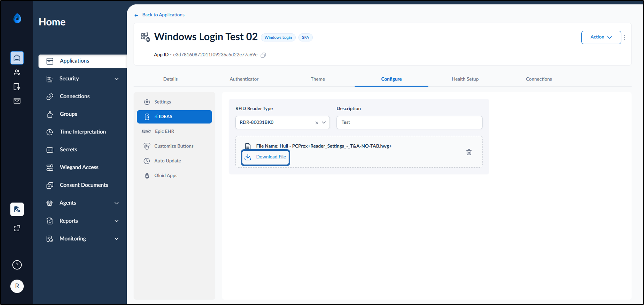Click the Time Interpretation clock icon

coord(50,132)
